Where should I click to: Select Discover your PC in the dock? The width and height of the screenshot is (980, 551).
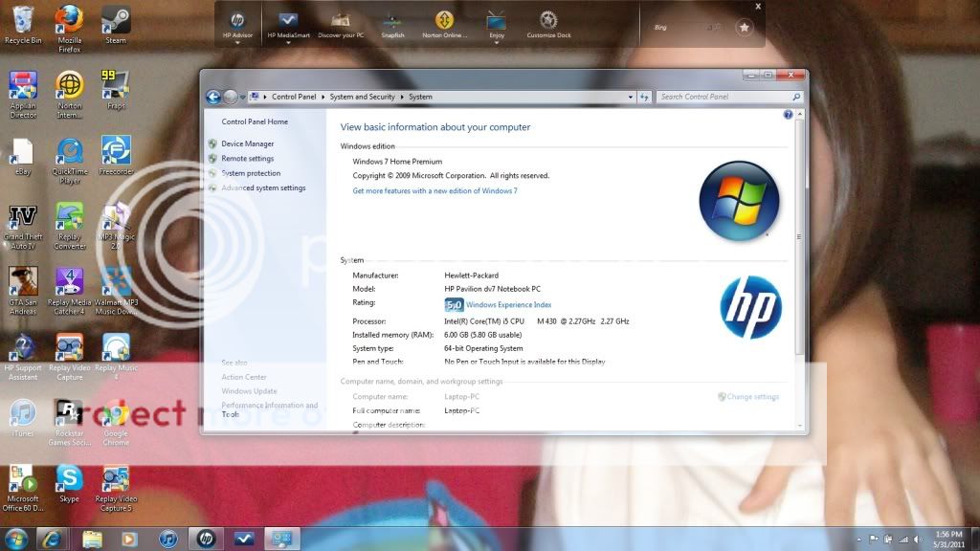(341, 26)
